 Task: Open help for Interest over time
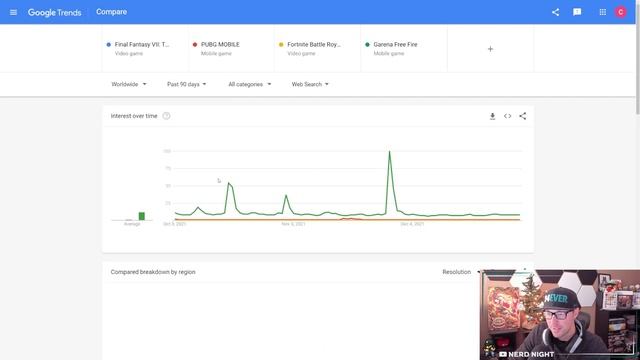(166, 116)
